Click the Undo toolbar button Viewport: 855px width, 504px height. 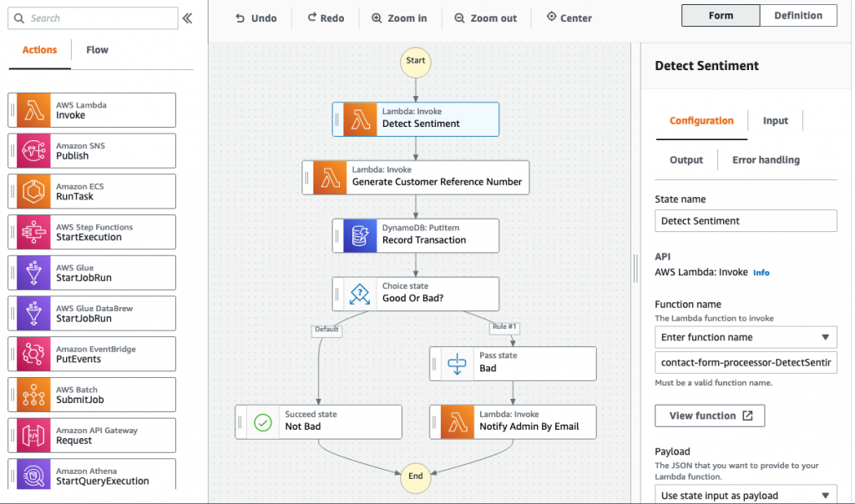coord(256,18)
